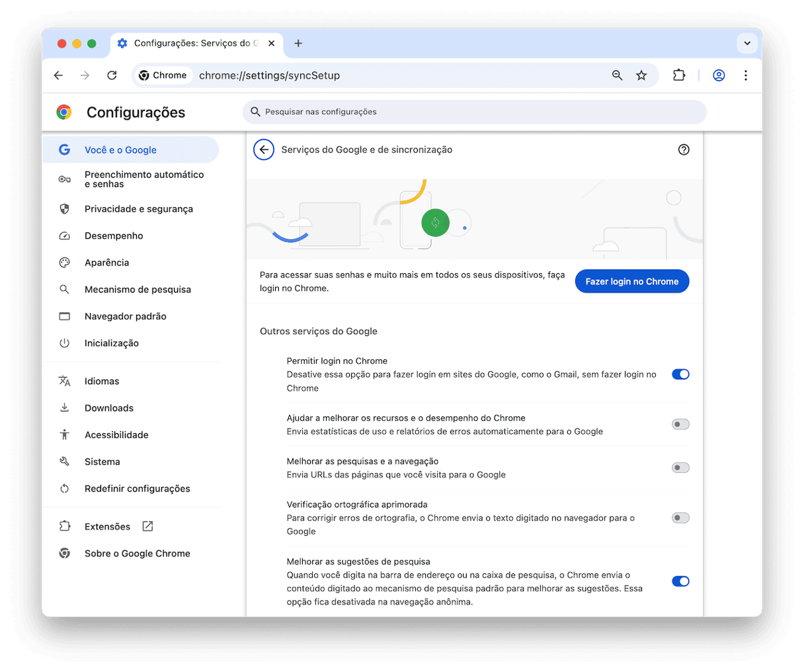This screenshot has height=672, width=804.
Task: Toggle off Permitir login no Chrome
Action: [x=680, y=374]
